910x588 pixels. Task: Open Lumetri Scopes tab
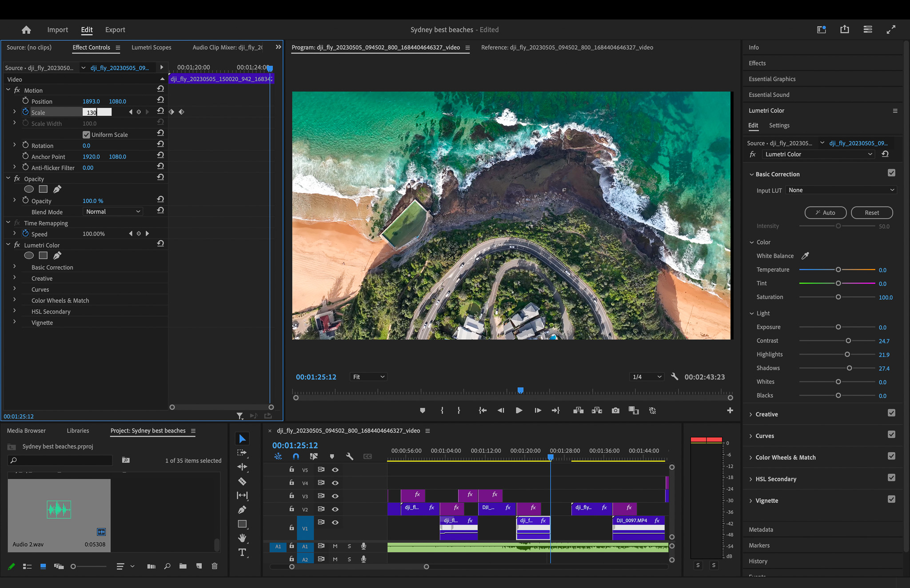(x=152, y=48)
